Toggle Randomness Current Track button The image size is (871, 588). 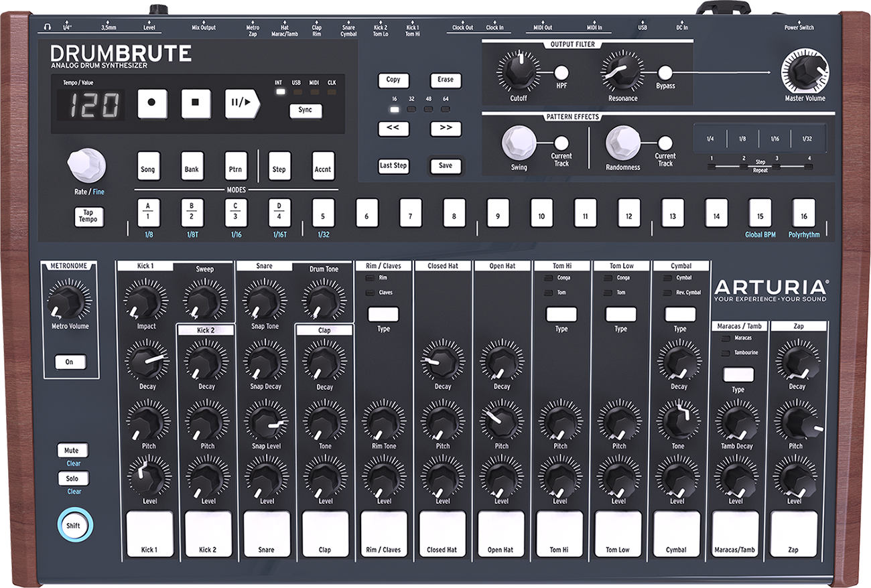pyautogui.click(x=665, y=143)
